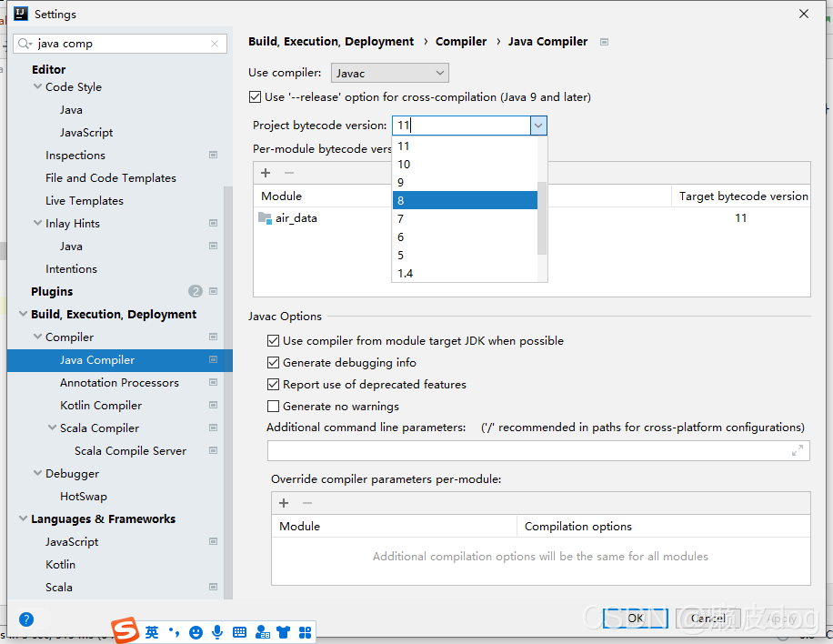The width and height of the screenshot is (833, 644).
Task: Remove the override compiler parameters module
Action: coord(307,503)
